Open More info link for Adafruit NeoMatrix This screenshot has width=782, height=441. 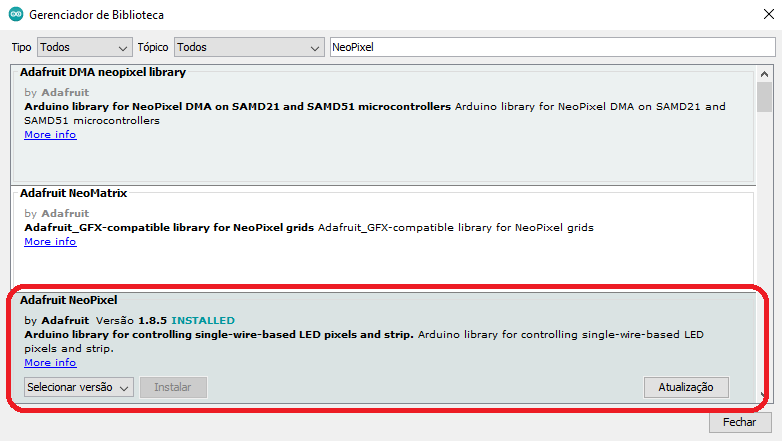tap(50, 241)
